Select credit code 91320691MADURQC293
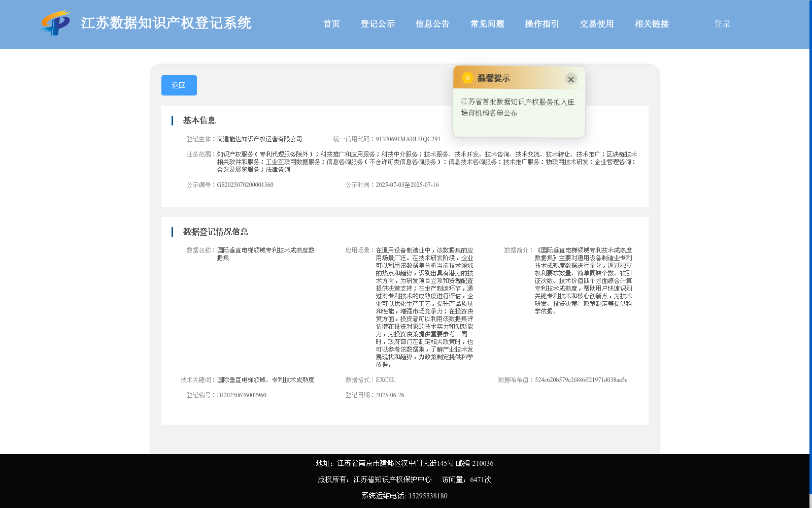Screen dimensions: 812x508 [x=408, y=139]
